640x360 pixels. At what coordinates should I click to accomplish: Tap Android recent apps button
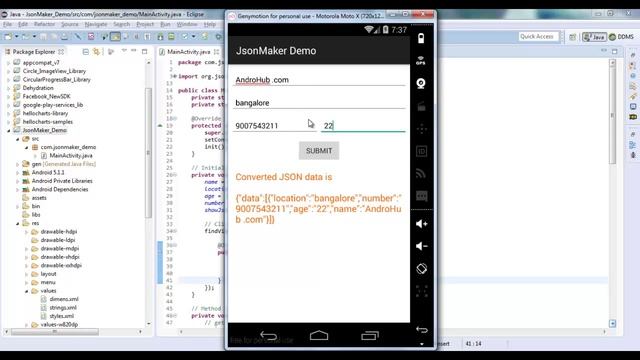tap(370, 336)
